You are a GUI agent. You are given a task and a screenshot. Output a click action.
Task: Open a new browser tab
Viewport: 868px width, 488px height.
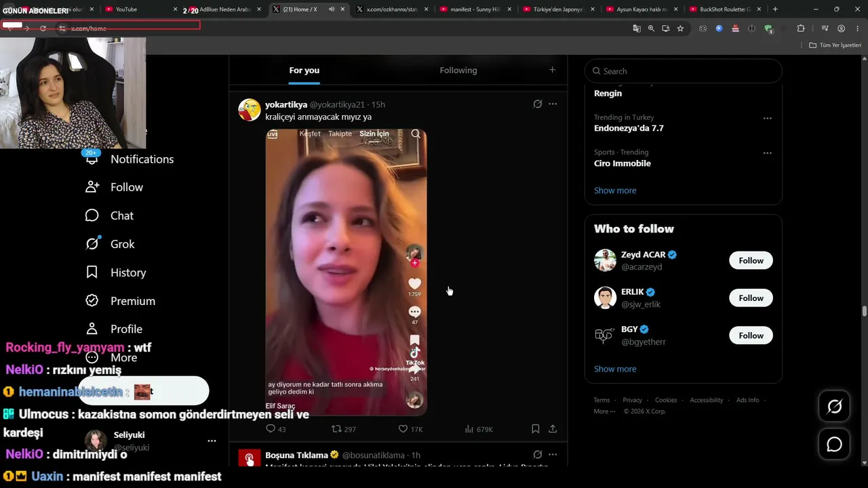click(775, 9)
